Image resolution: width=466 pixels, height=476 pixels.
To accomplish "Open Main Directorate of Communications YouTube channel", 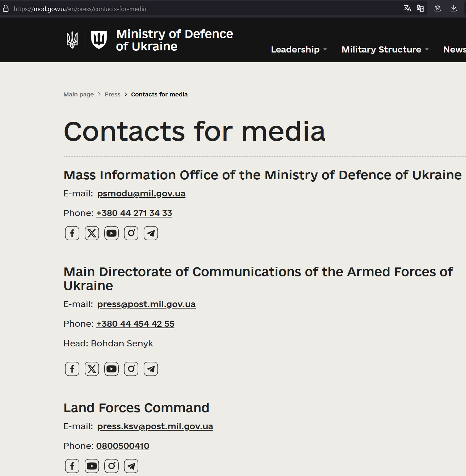I will [x=111, y=369].
